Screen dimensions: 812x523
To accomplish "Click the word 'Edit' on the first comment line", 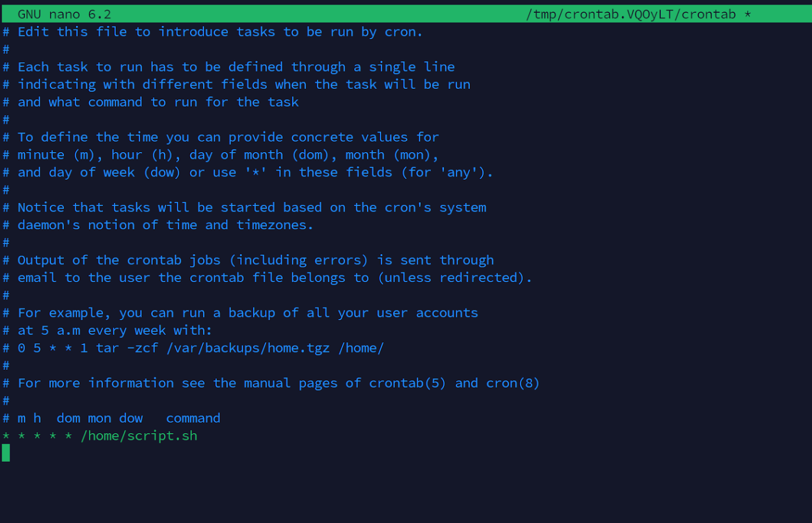I will pyautogui.click(x=33, y=32).
